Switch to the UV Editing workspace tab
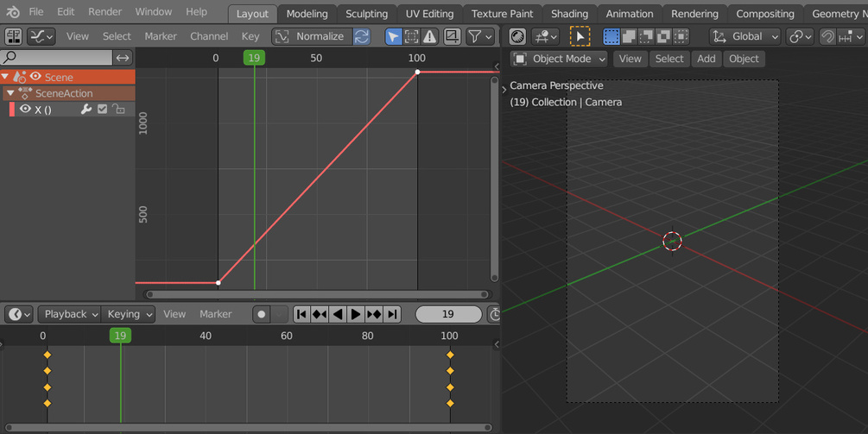868x434 pixels. [429, 14]
